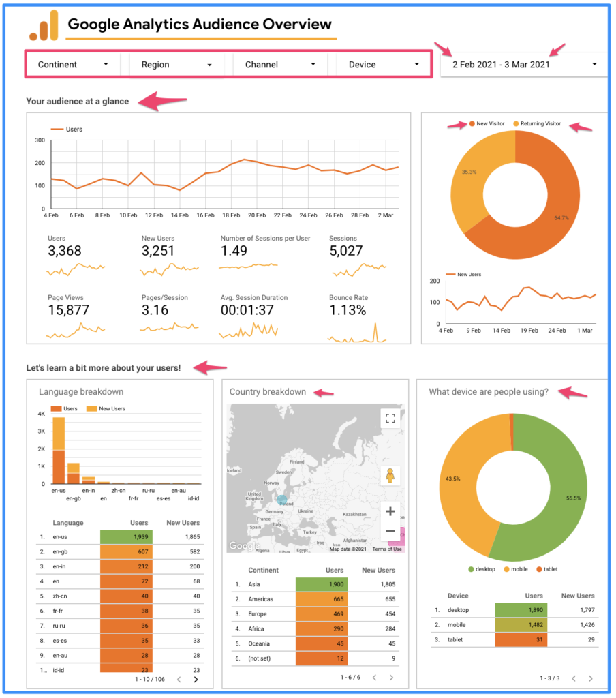Click the Returning Visitor legend marker

[516, 124]
